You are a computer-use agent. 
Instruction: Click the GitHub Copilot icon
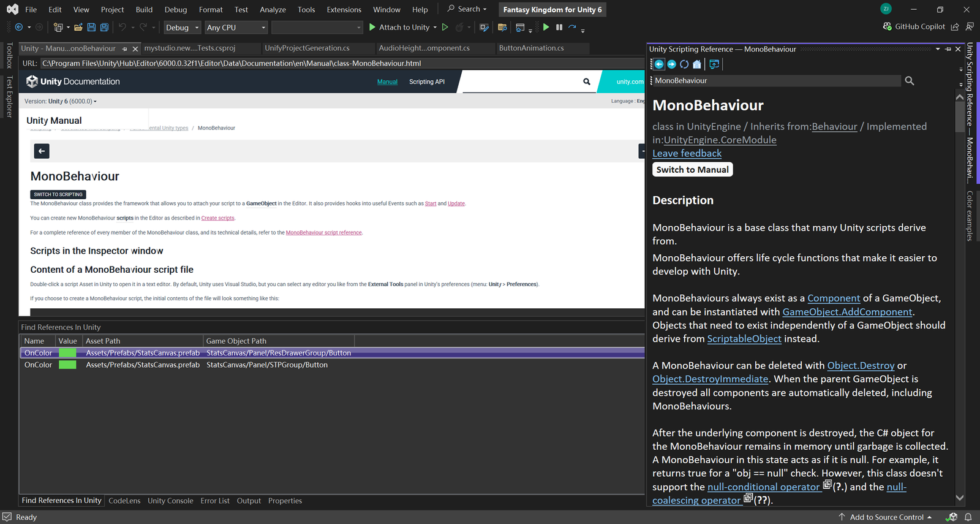(x=888, y=27)
